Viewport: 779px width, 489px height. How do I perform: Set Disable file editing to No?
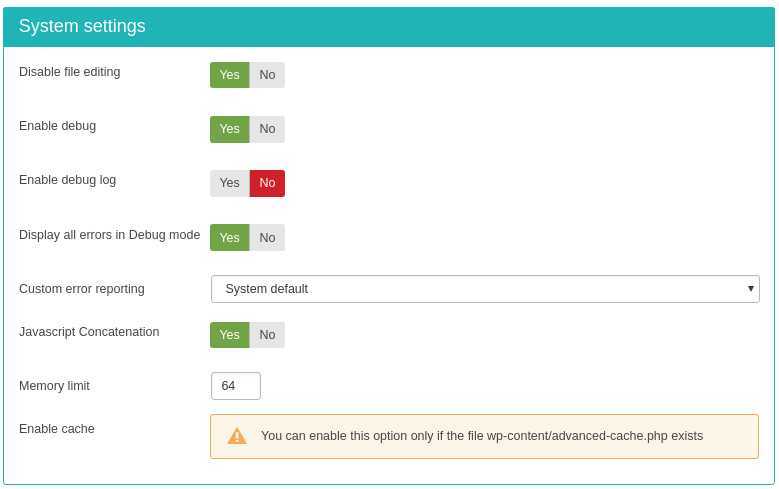click(x=267, y=75)
